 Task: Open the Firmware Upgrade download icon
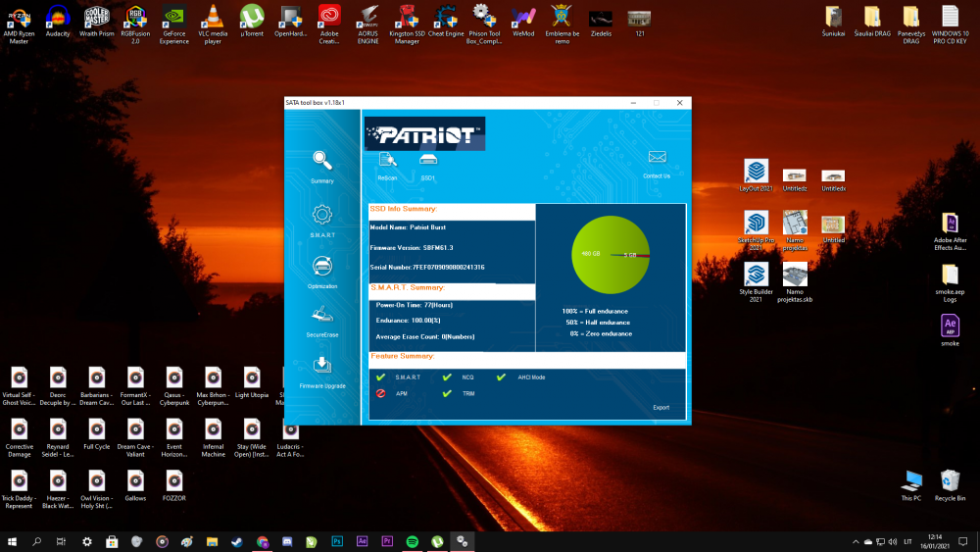pos(321,365)
